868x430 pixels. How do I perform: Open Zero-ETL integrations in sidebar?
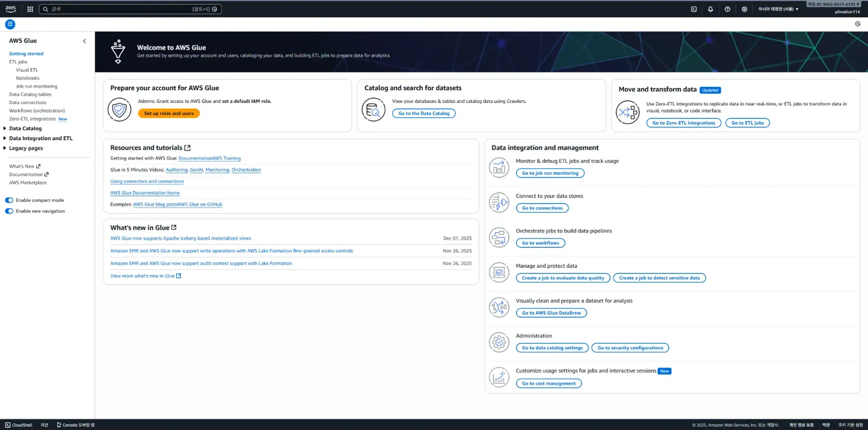[x=32, y=119]
